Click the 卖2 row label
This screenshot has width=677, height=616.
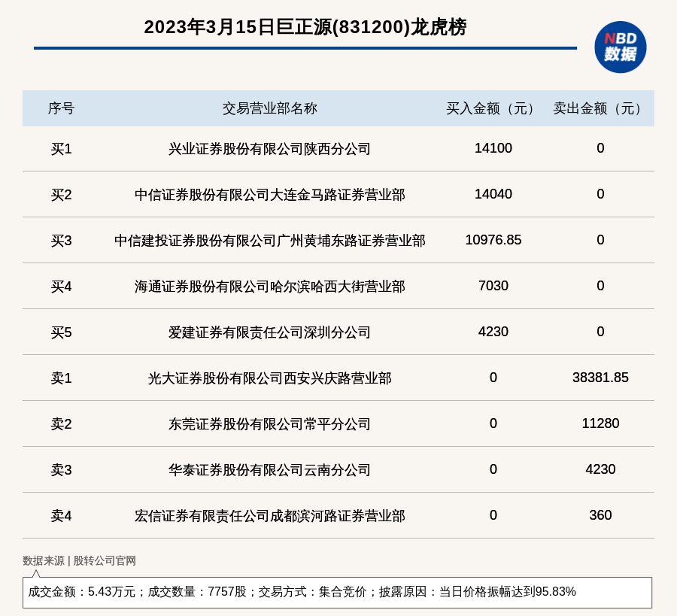pyautogui.click(x=61, y=424)
